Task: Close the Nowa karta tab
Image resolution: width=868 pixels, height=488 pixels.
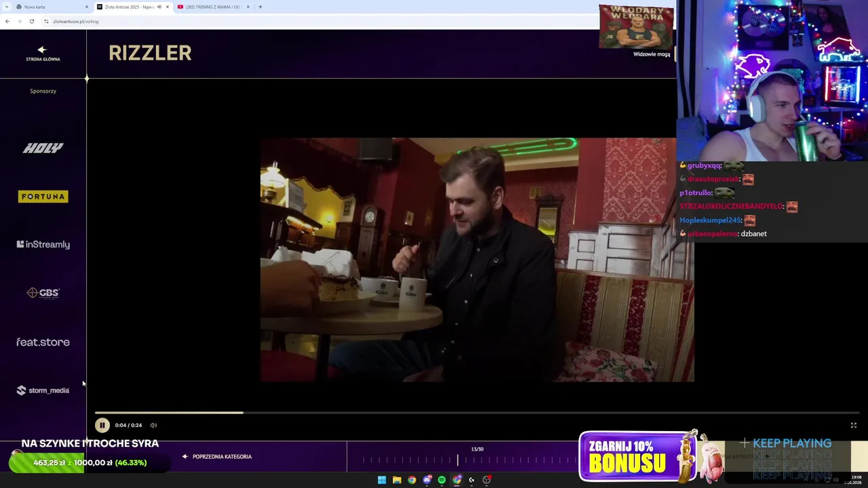Action: pyautogui.click(x=86, y=7)
